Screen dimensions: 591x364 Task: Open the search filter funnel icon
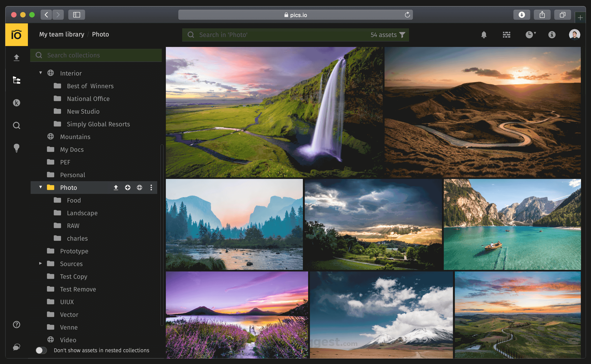402,35
